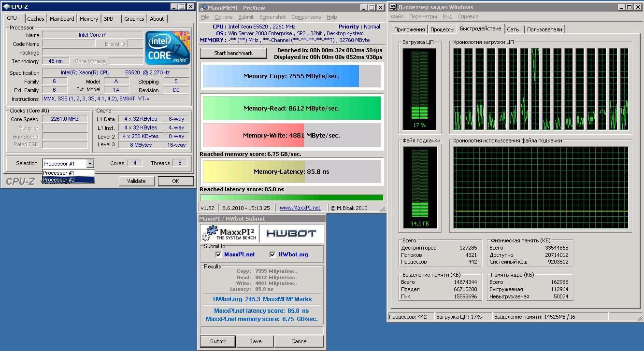The width and height of the screenshot is (644, 351).
Task: Switch to Приложения tab in Task Manager
Action: click(x=410, y=29)
